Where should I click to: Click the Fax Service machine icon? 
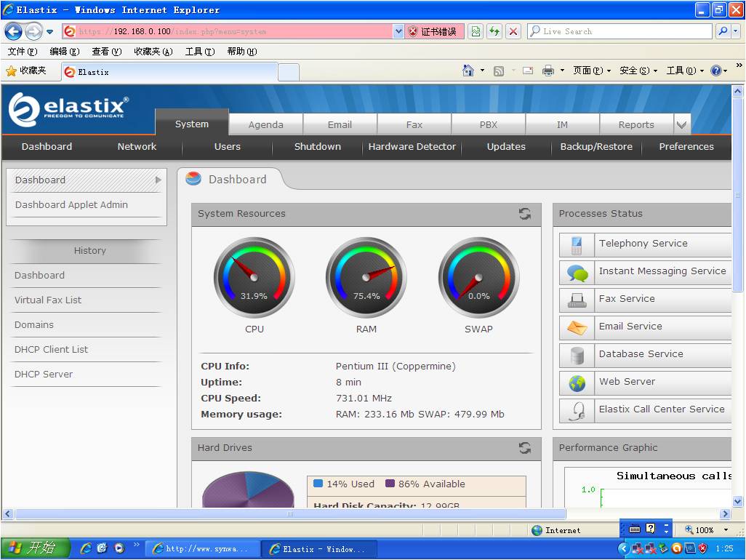(x=577, y=300)
